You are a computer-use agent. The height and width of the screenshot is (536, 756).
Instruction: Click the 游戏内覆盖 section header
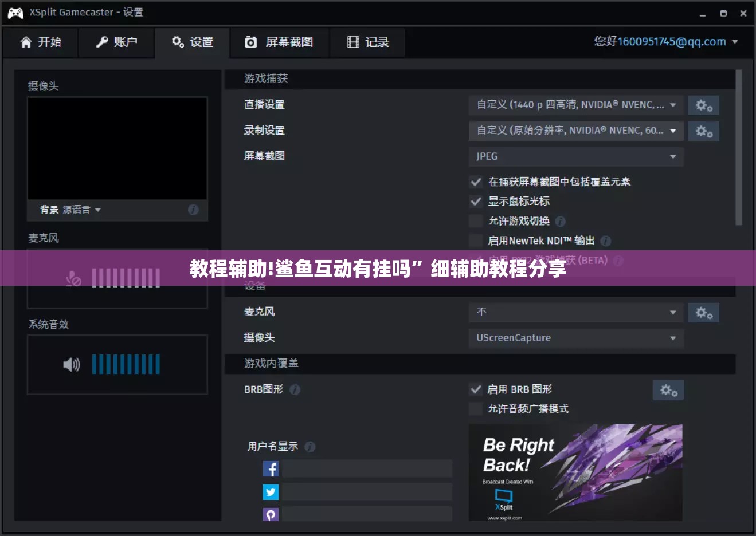tap(480, 364)
